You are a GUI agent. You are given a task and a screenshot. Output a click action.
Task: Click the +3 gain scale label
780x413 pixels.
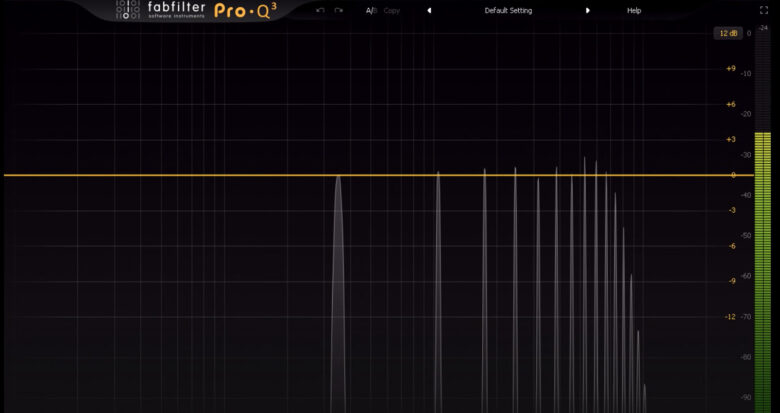click(x=731, y=139)
